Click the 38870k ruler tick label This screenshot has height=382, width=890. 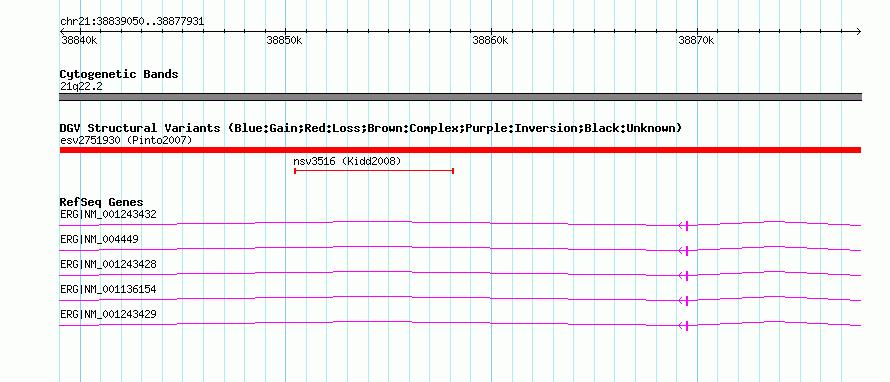[696, 40]
